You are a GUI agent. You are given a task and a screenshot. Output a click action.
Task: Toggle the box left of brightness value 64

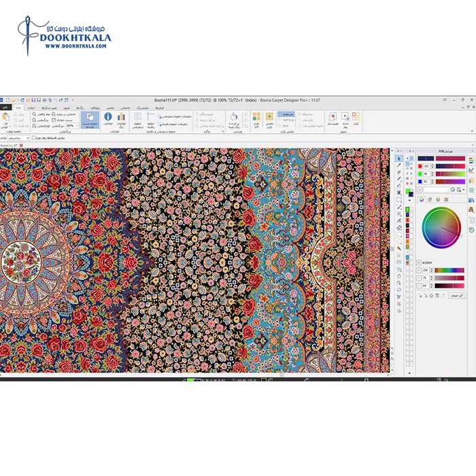tap(419, 286)
